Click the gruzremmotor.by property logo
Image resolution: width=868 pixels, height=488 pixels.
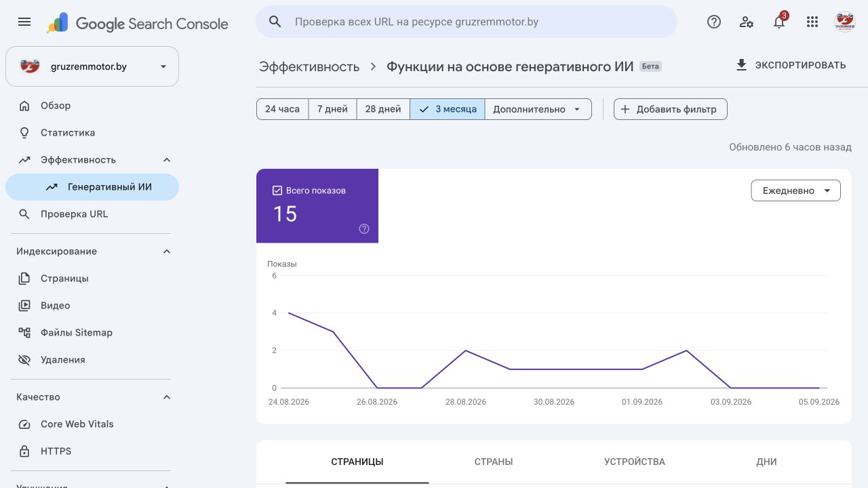(30, 66)
